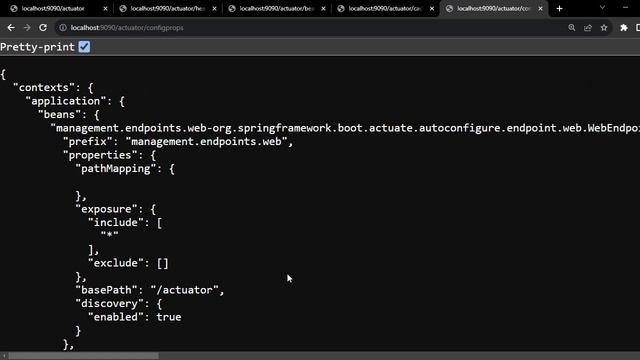
Task: Click the "beans" key text
Action: coord(59,115)
